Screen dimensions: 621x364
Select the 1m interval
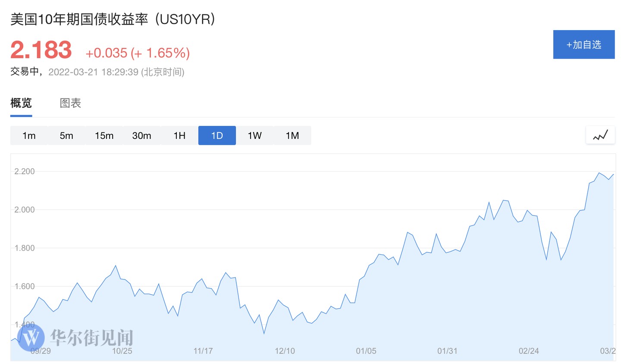[29, 135]
